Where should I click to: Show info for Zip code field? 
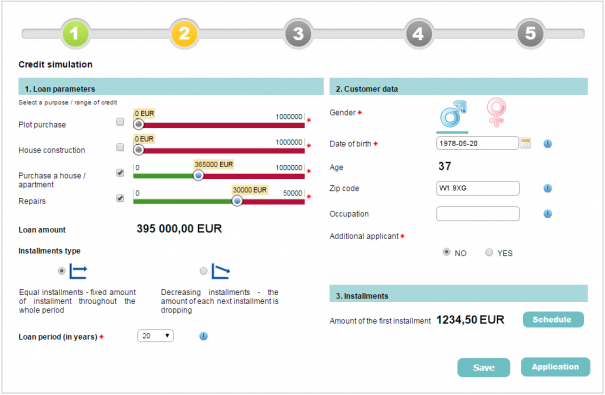[548, 188]
